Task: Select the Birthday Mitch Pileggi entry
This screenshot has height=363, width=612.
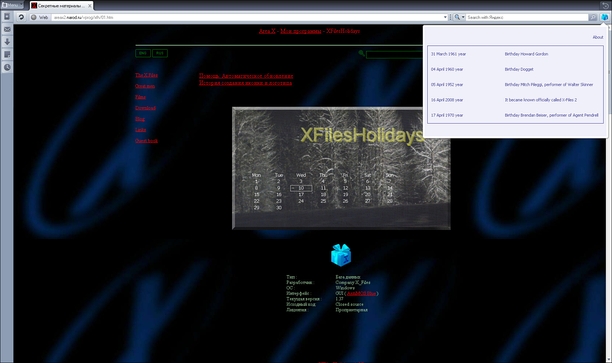Action: tap(549, 85)
